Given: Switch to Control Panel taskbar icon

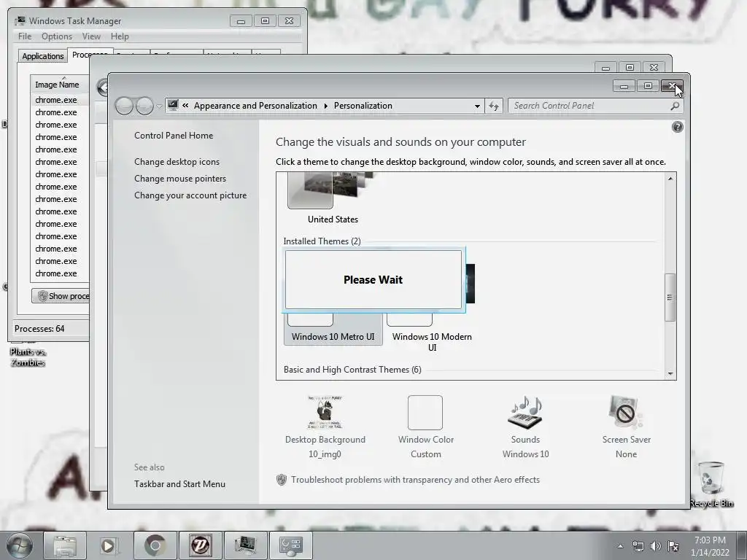Looking at the screenshot, I should click(x=290, y=545).
